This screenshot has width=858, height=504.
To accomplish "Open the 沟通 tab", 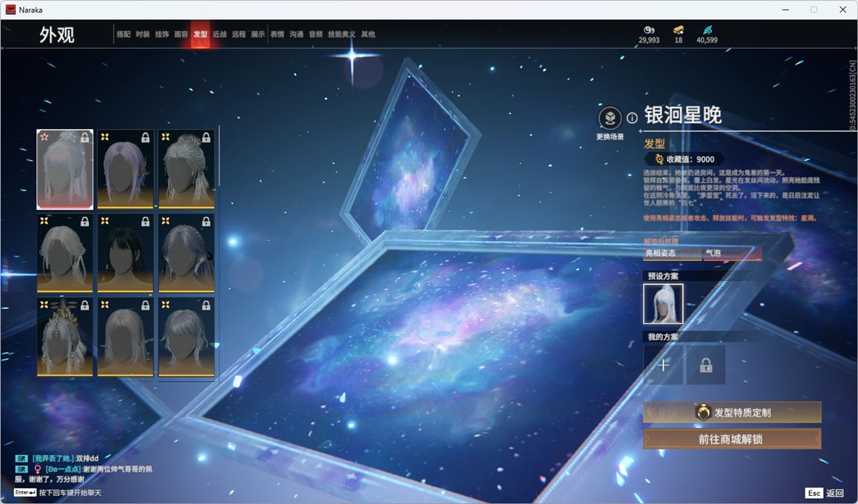I will click(297, 34).
